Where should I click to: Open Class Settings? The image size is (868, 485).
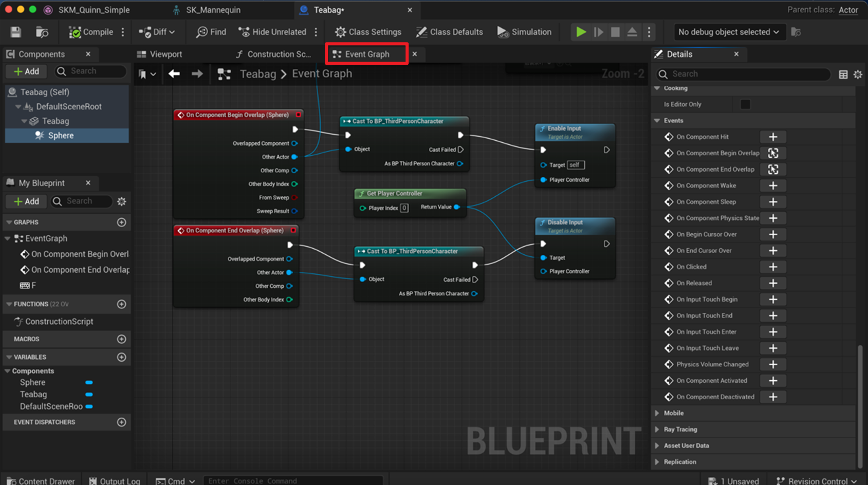click(367, 32)
